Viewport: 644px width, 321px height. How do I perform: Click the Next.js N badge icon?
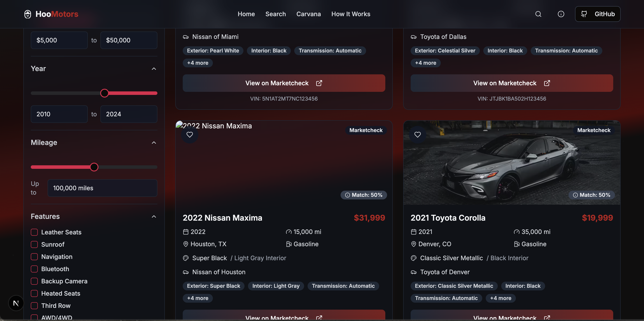(x=16, y=303)
